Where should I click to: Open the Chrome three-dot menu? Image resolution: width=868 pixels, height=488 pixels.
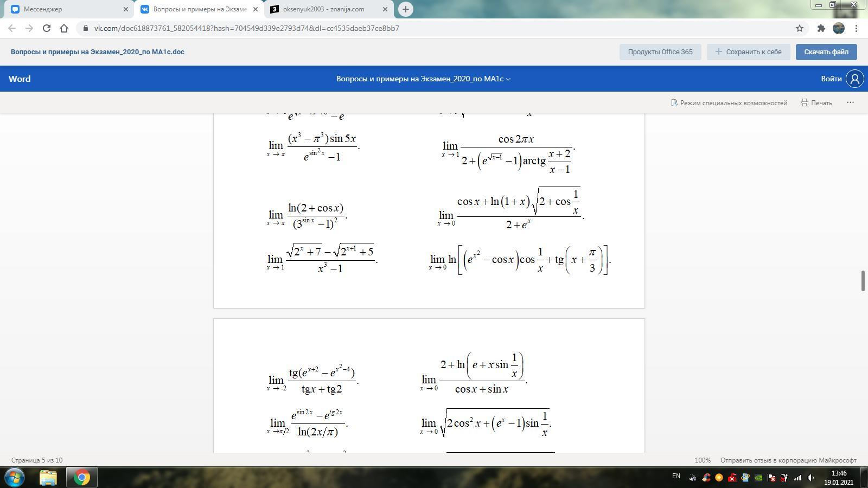856,28
